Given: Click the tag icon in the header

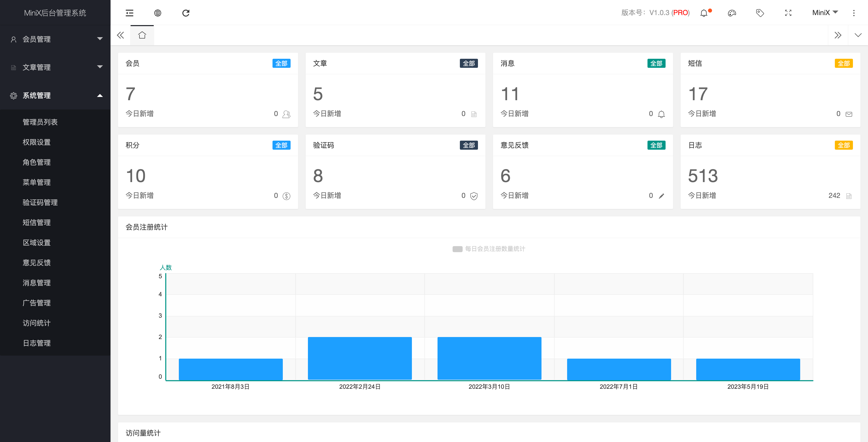Looking at the screenshot, I should pos(760,13).
